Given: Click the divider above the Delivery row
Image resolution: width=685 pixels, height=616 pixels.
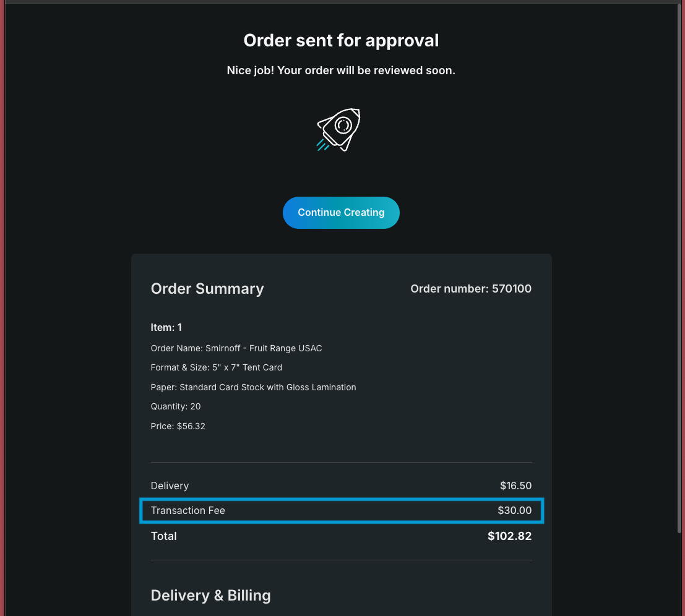Looking at the screenshot, I should coord(341,461).
